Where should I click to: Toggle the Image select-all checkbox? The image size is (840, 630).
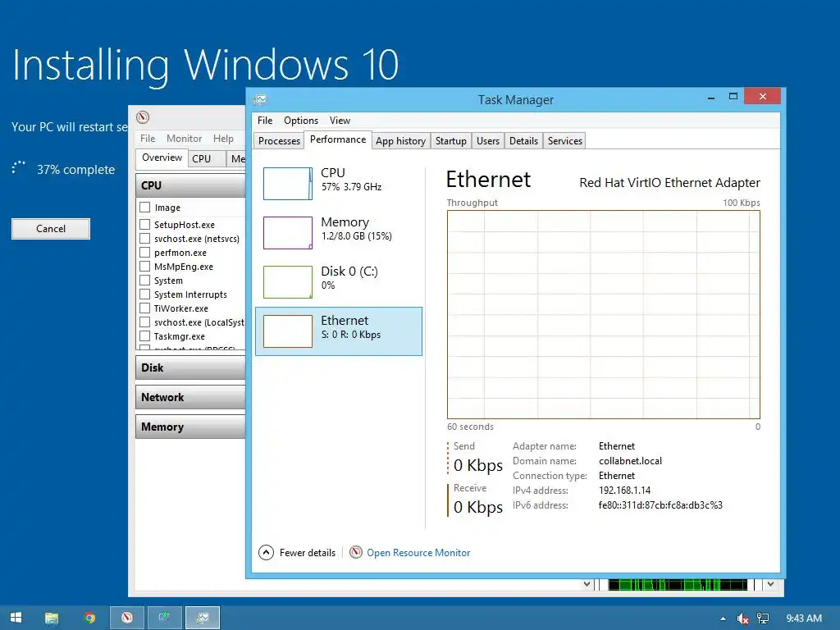tap(144, 207)
